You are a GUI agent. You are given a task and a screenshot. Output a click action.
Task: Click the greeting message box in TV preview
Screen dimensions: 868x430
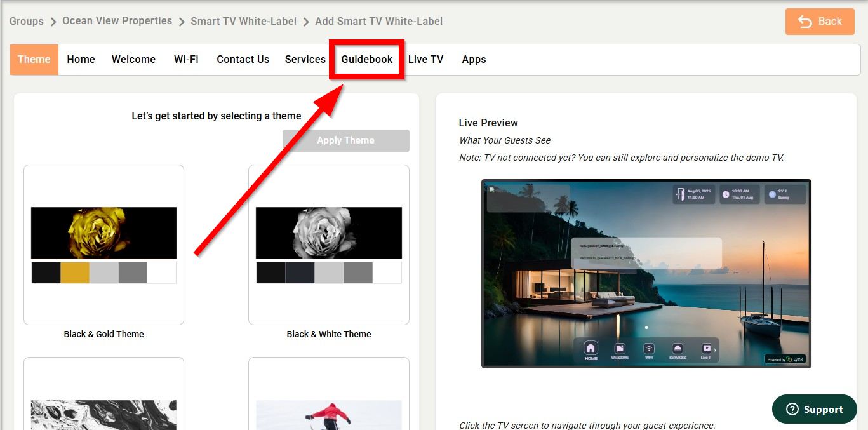click(646, 253)
